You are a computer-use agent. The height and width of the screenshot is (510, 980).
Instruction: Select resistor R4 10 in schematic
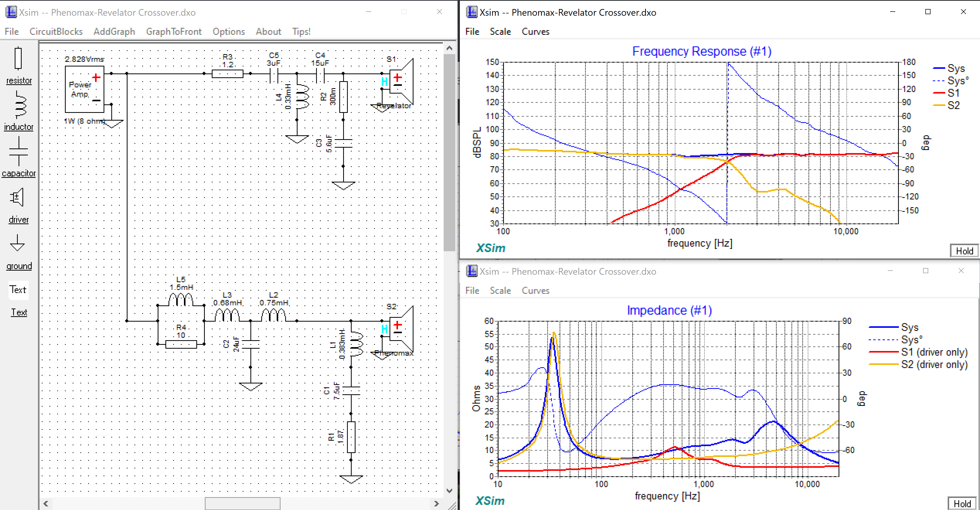point(181,344)
